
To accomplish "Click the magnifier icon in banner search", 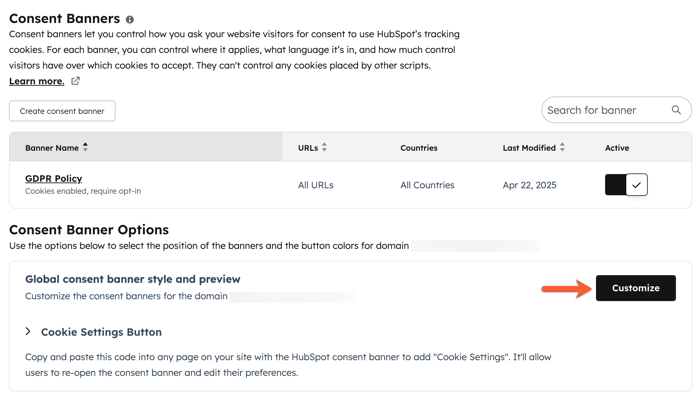I will (676, 110).
